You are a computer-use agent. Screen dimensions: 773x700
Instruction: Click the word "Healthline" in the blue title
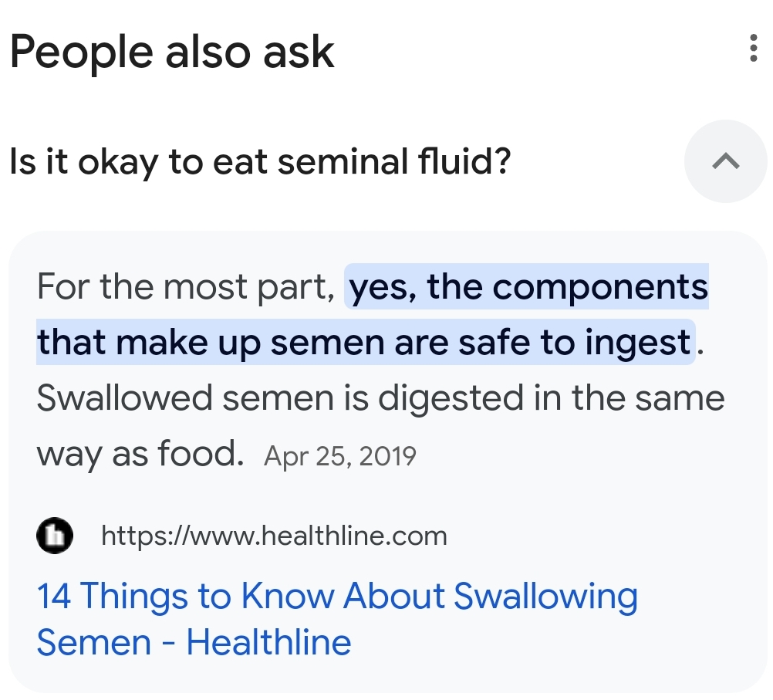click(x=268, y=642)
